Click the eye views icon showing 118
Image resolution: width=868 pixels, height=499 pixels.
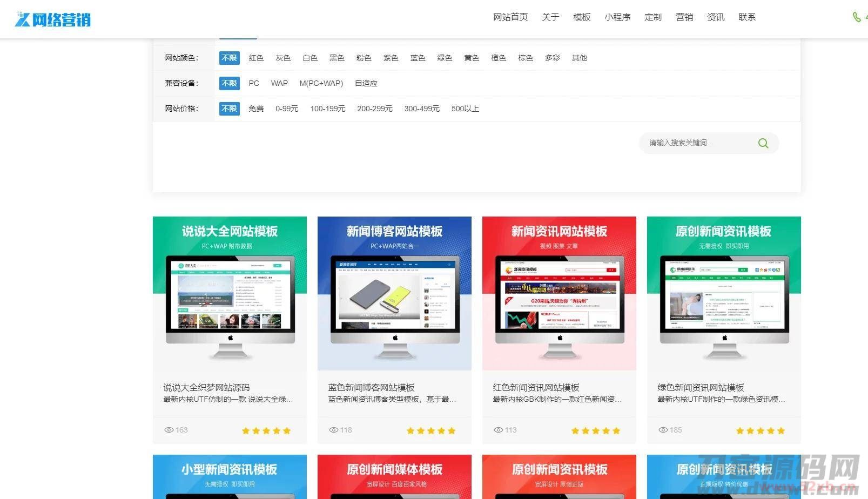point(333,430)
